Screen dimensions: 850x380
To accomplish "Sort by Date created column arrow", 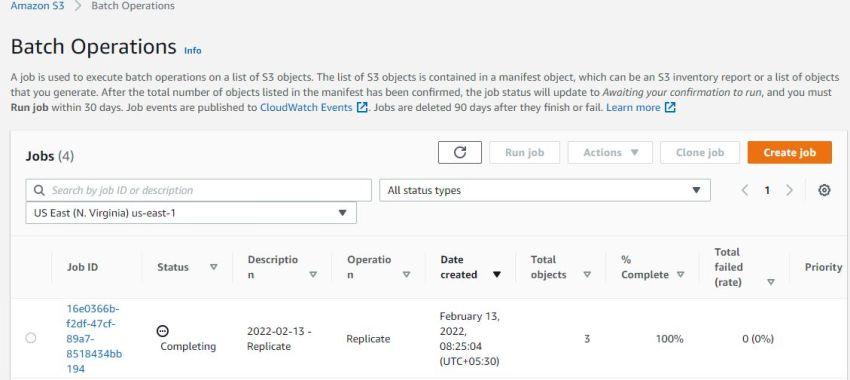I will point(497,274).
